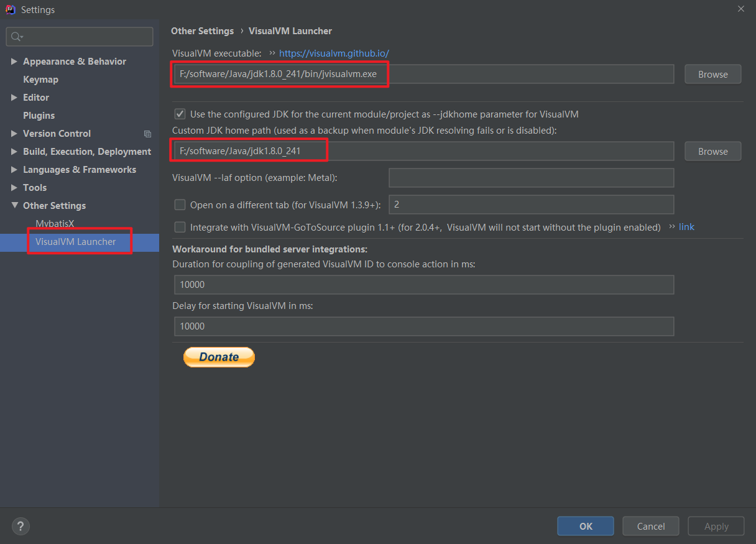Click the Cancel button
This screenshot has width=756, height=544.
(651, 526)
